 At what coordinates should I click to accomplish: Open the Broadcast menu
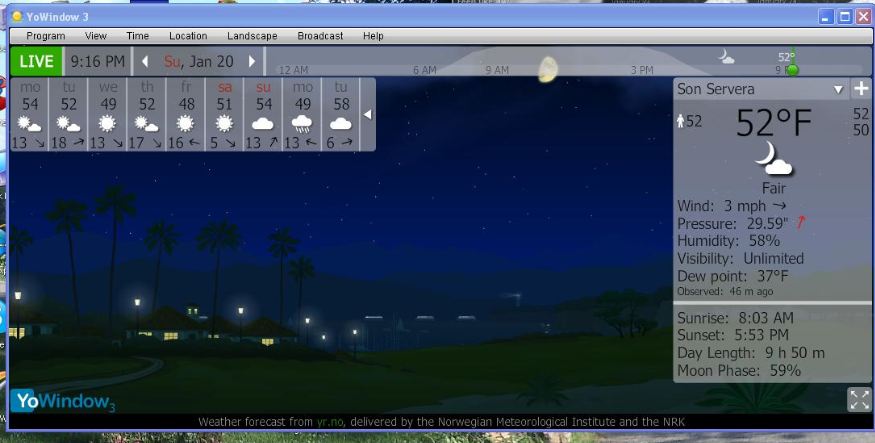pos(320,36)
